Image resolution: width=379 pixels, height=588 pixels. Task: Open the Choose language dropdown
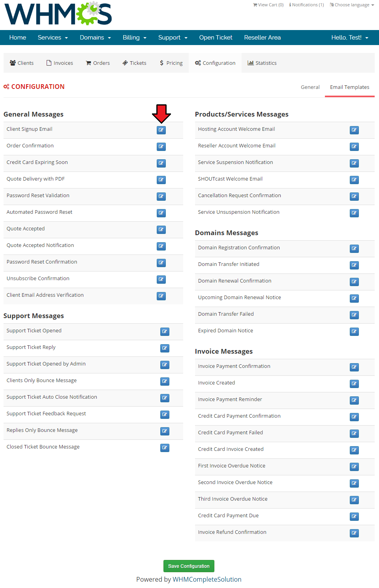(x=352, y=5)
